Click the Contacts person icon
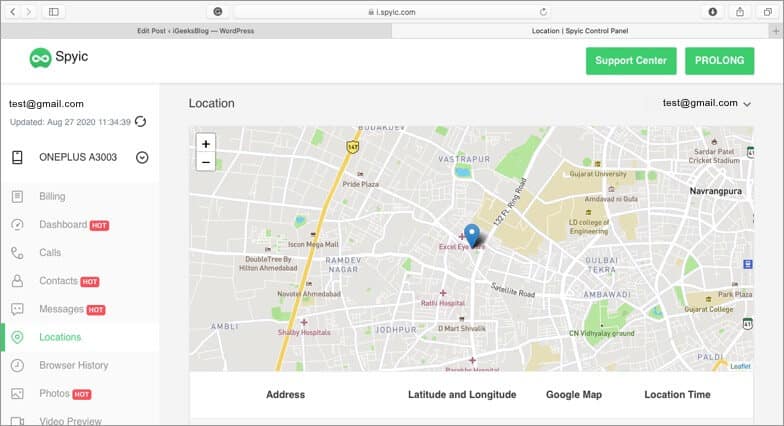The width and height of the screenshot is (784, 426). click(17, 281)
